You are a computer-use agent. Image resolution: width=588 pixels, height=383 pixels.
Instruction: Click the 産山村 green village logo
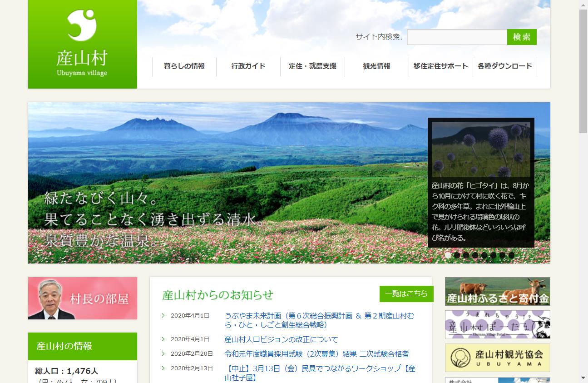[x=82, y=44]
